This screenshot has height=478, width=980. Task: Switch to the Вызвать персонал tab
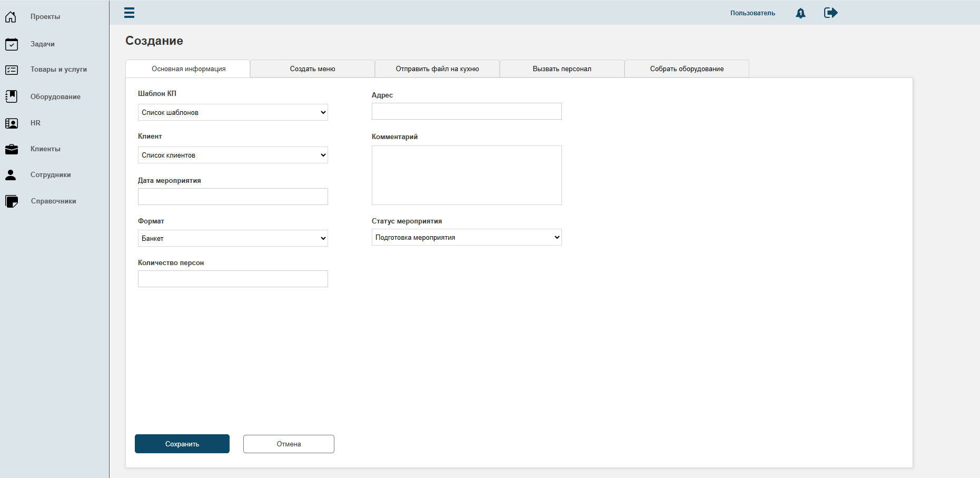(562, 69)
